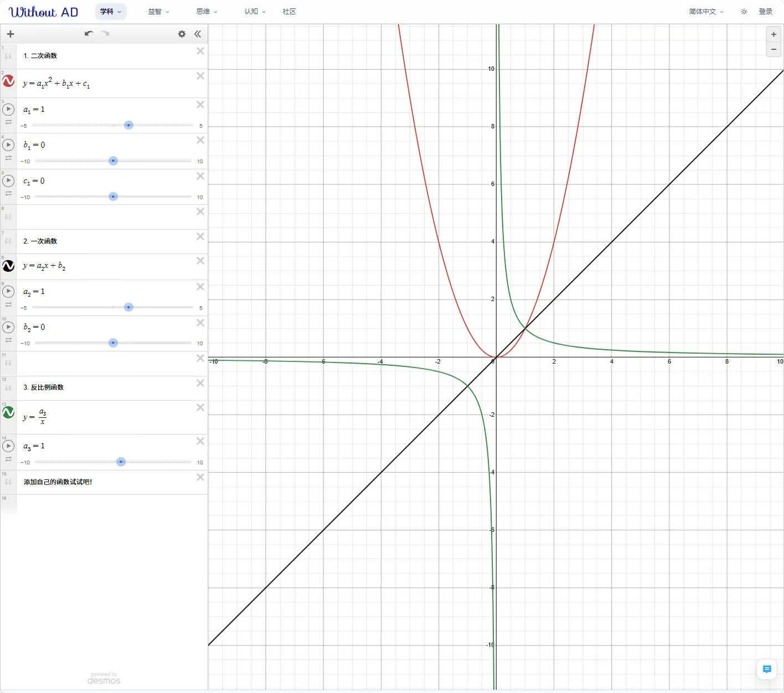Expand the 益智 dropdown menu

(159, 12)
